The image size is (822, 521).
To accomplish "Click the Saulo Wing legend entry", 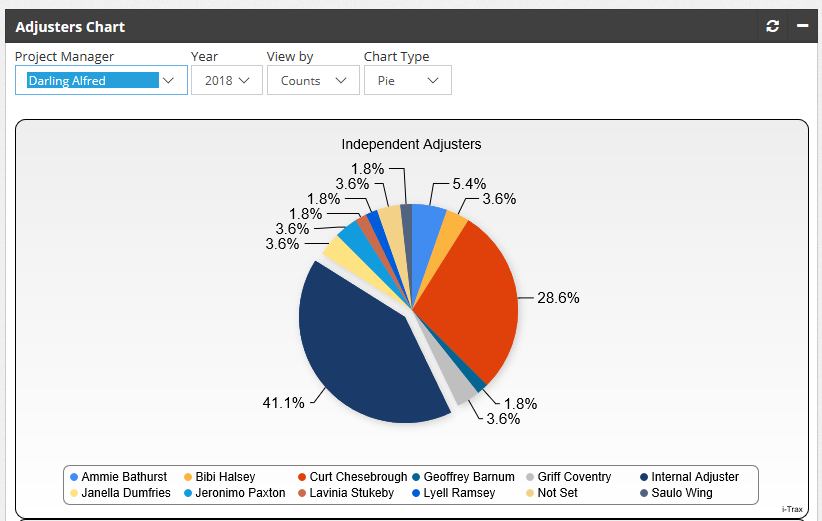I will click(681, 493).
